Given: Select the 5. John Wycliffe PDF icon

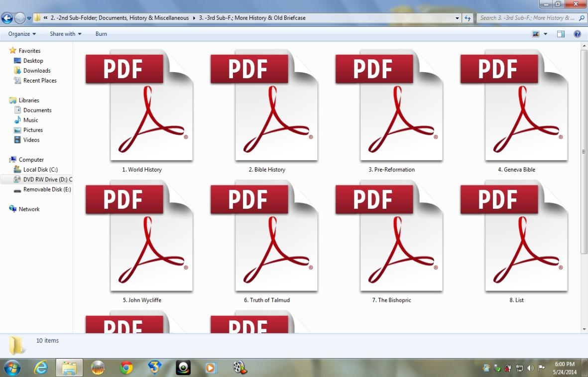Looking at the screenshot, I should click(x=139, y=236).
